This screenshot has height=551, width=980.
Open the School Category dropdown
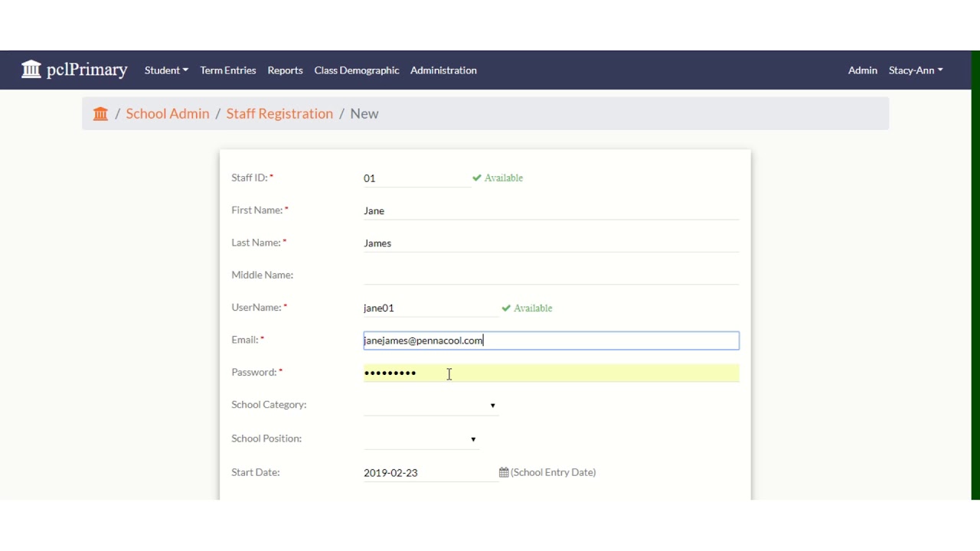430,406
